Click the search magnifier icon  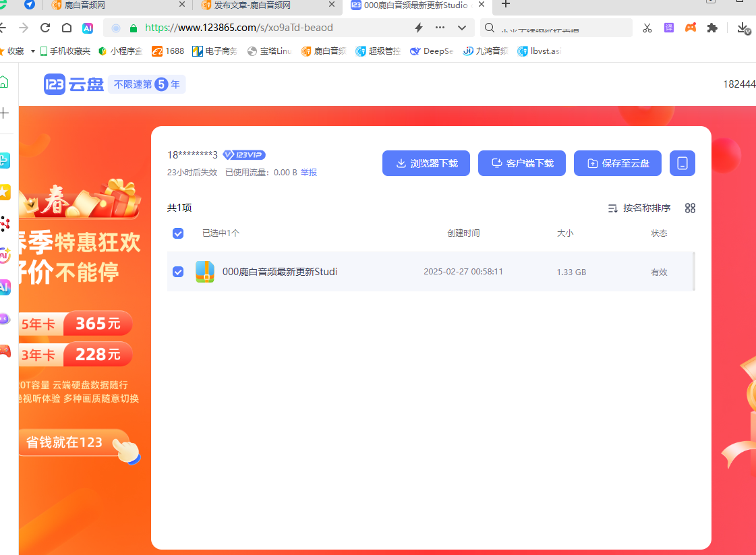tap(490, 28)
